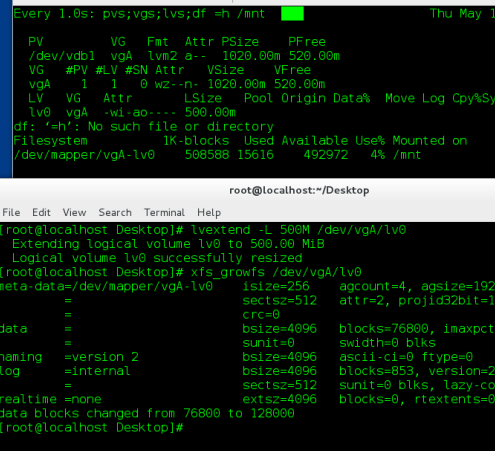
Task: Click 'sunit=0' in data section
Action: click(268, 343)
